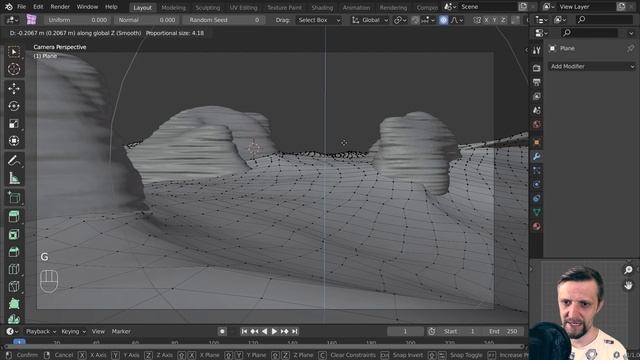Open the Edit menu

point(38,7)
